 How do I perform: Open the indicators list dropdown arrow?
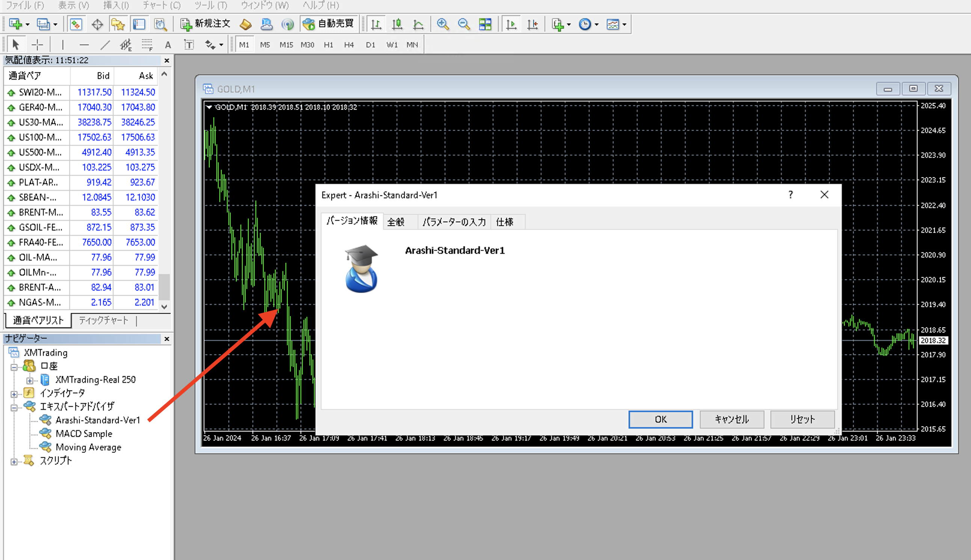coord(568,24)
